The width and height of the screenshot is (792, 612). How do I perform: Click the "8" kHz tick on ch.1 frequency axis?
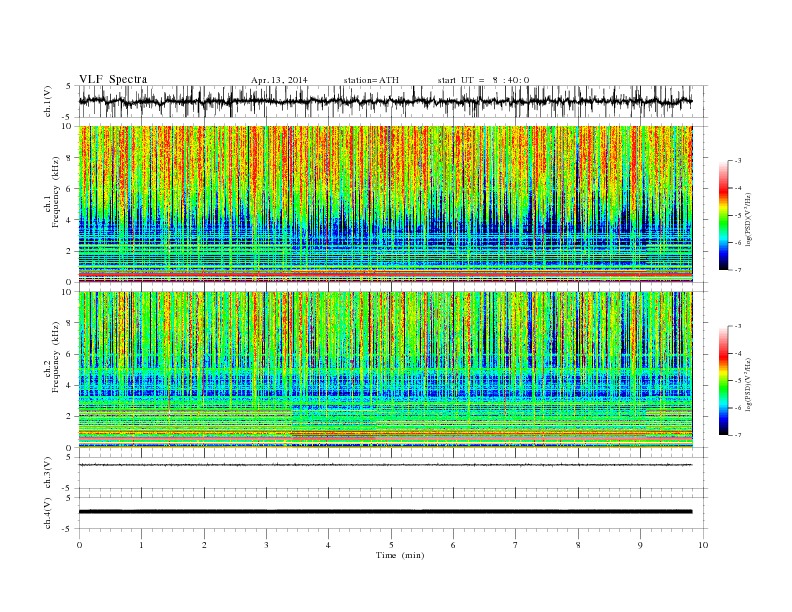69,158
